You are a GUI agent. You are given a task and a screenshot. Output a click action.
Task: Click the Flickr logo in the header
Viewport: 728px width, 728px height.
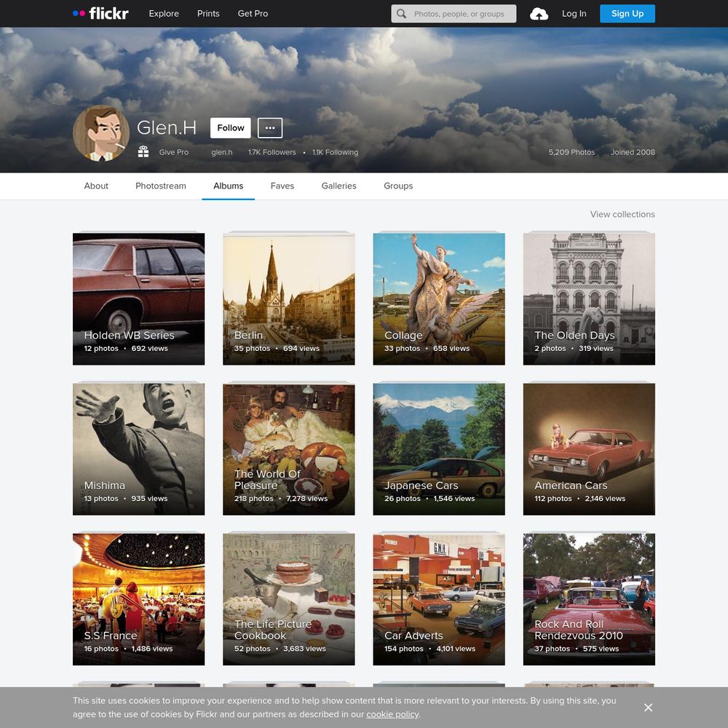(x=100, y=13)
